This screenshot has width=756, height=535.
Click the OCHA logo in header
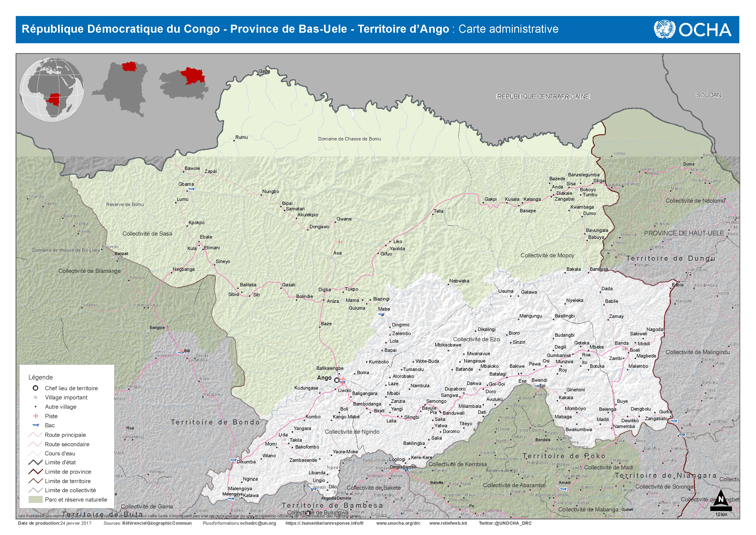click(x=692, y=30)
